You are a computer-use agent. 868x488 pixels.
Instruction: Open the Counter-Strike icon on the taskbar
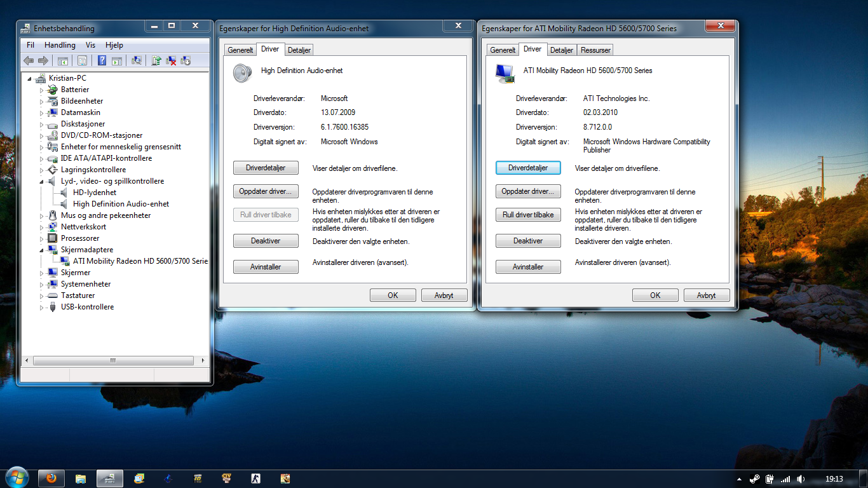[x=255, y=478]
